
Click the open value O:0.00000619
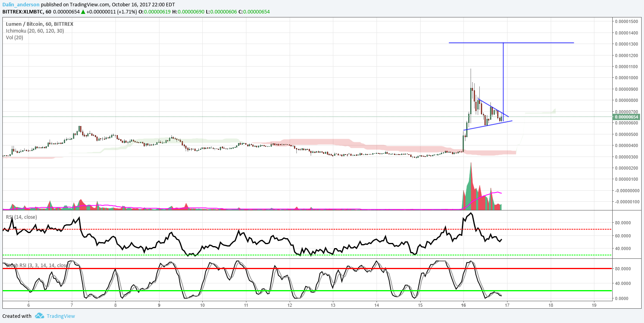click(x=154, y=11)
